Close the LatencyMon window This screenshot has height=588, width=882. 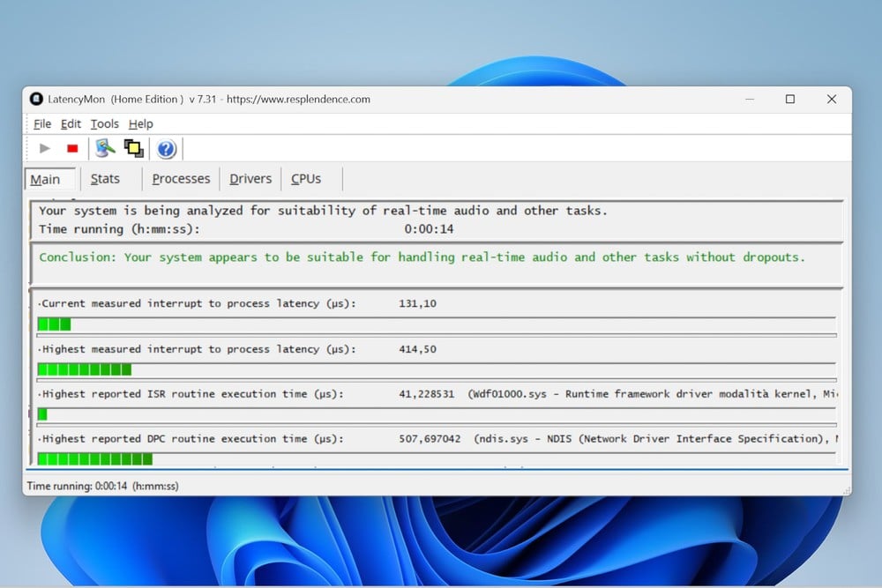coord(832,99)
